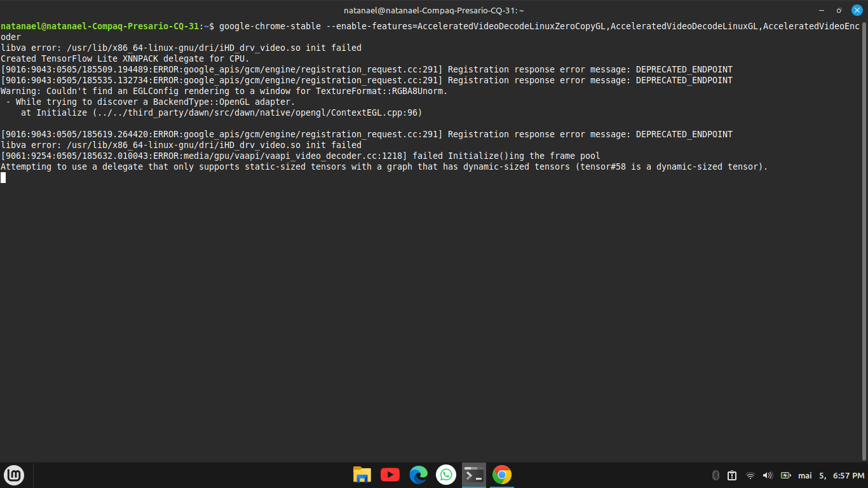Screen dimensions: 868x488
Task: Click the Terminal icon in the taskbar
Action: click(x=474, y=475)
